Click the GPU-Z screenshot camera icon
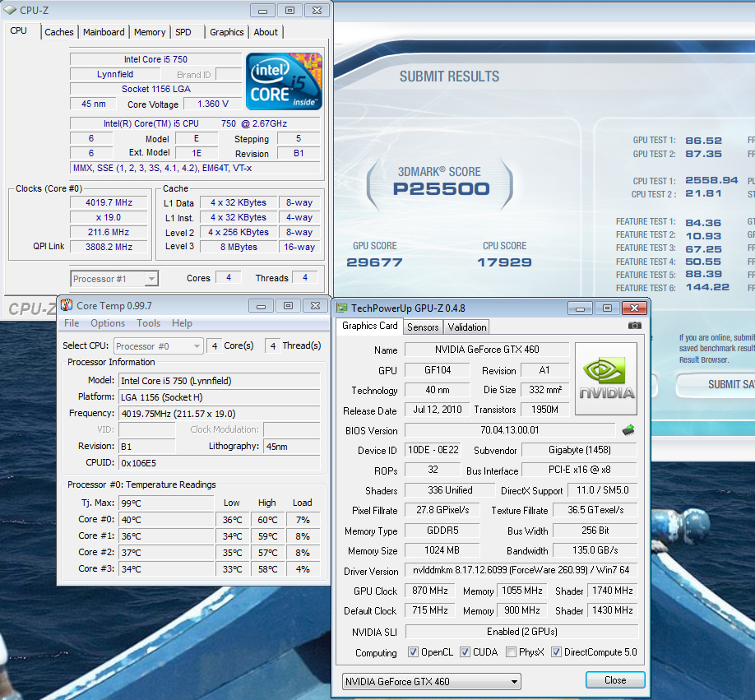This screenshot has height=700, width=755. click(x=635, y=326)
